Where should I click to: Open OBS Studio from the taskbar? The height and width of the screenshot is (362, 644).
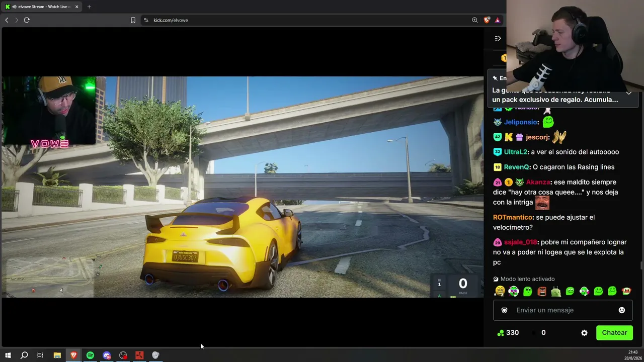coord(123,355)
